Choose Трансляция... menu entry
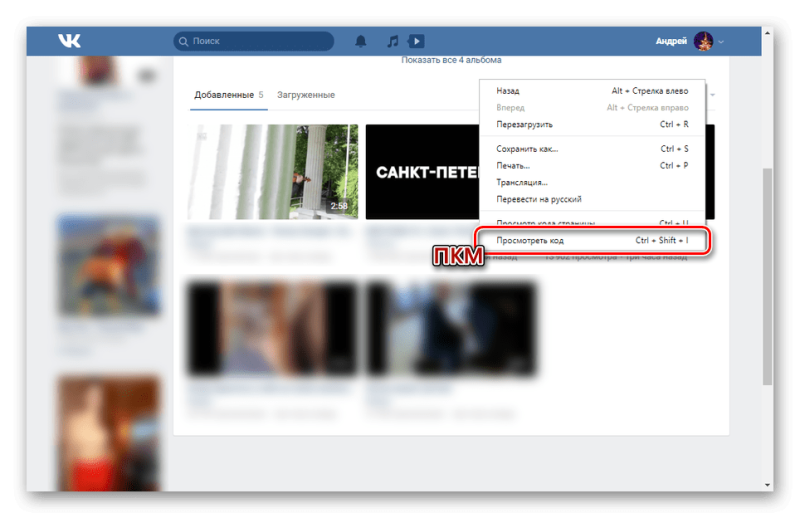Viewport: 800px width, 518px height. 592,182
